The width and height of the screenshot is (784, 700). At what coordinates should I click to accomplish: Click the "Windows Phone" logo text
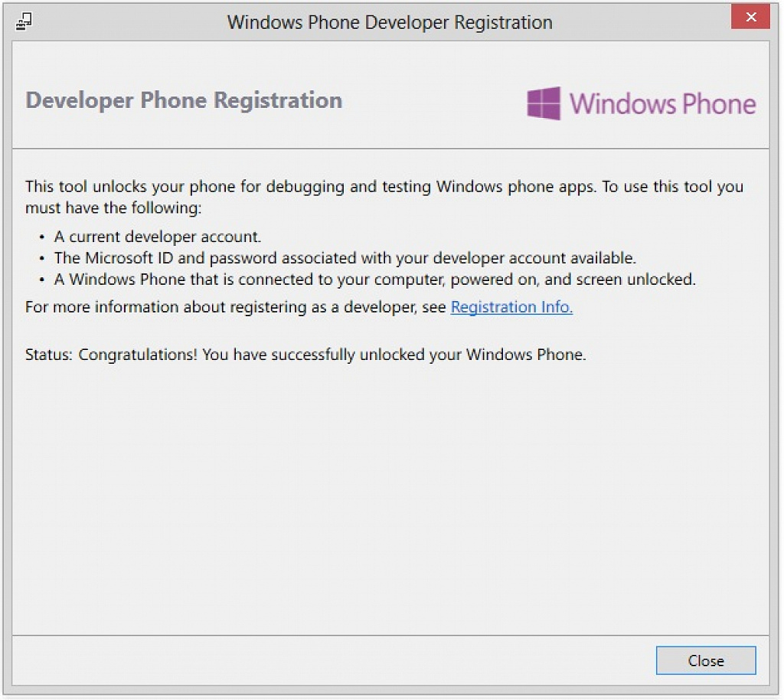(662, 104)
